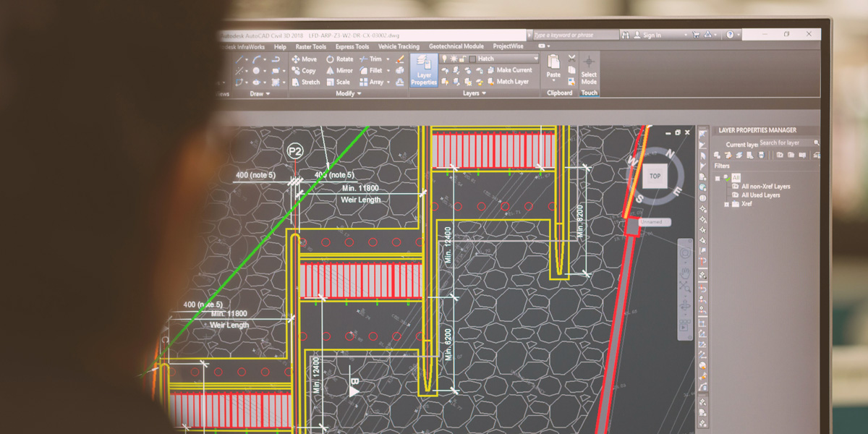
Task: Click the Cut scissors icon
Action: (571, 58)
